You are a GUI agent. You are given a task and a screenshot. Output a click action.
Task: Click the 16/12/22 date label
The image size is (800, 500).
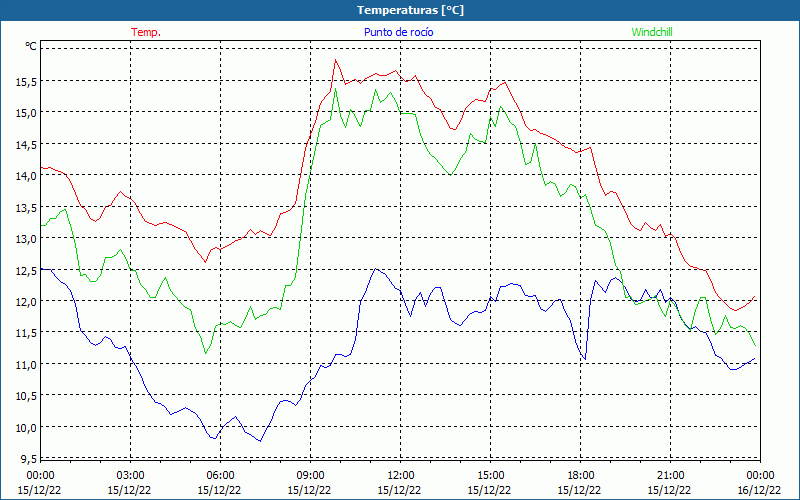759,490
